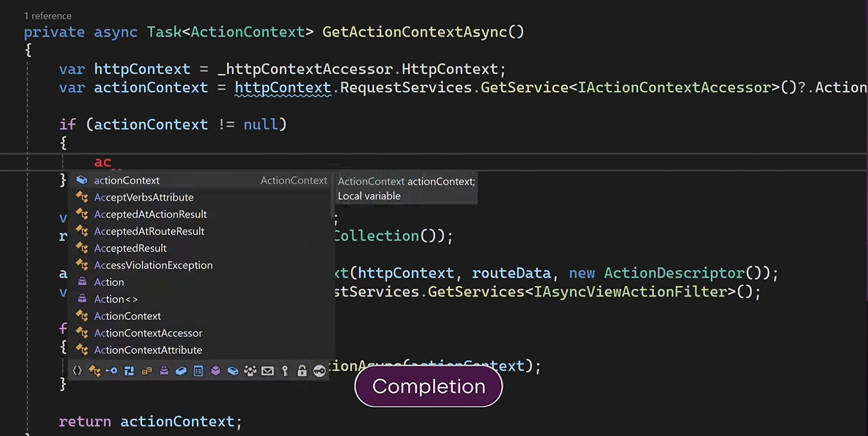This screenshot has width=868, height=436.
Task: Choose AcceptVerbsAttribute from completion list
Action: [x=144, y=198]
